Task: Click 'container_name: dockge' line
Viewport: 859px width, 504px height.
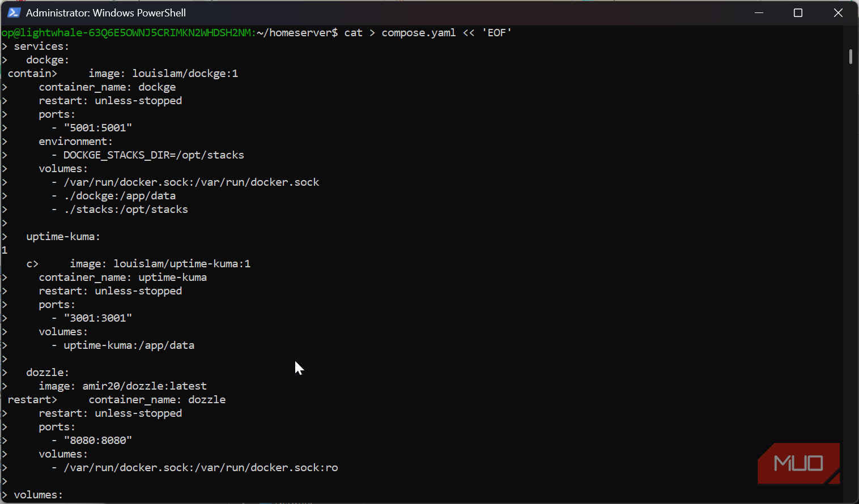Action: tap(107, 87)
